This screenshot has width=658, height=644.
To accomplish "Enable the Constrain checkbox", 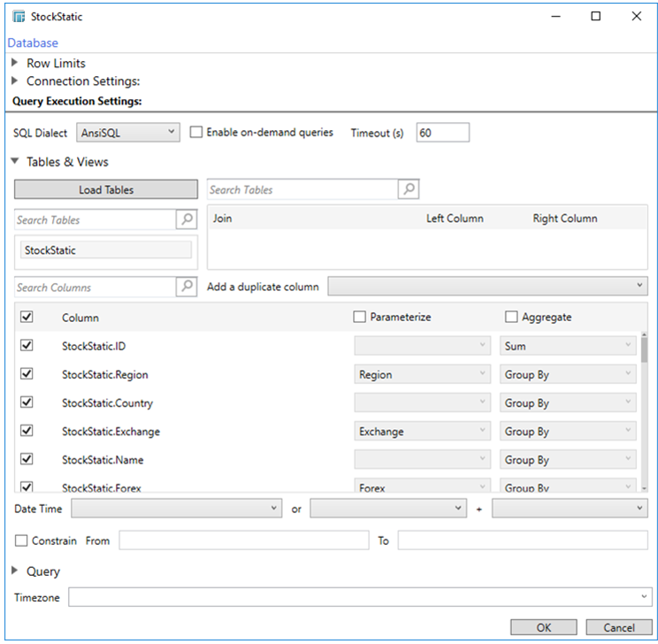I will pyautogui.click(x=21, y=540).
